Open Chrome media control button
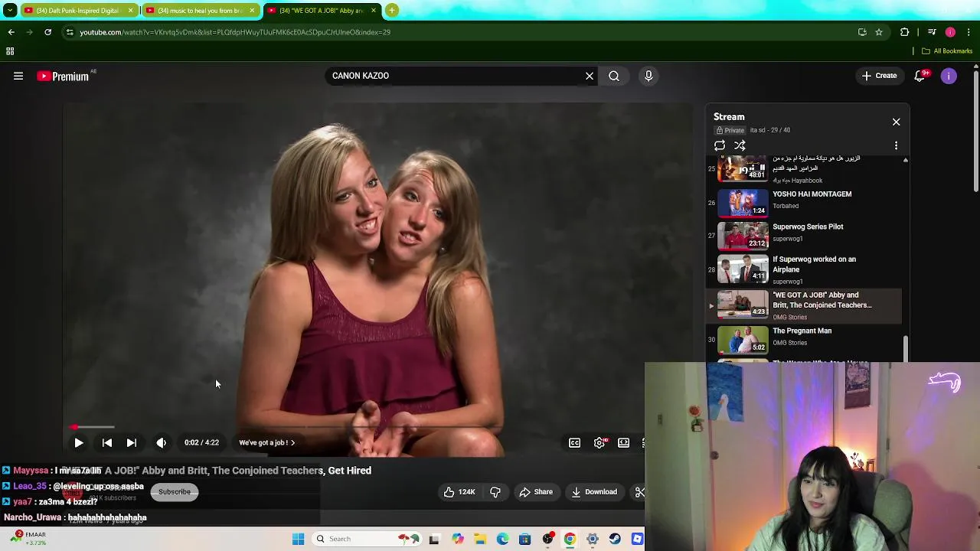 (x=932, y=32)
